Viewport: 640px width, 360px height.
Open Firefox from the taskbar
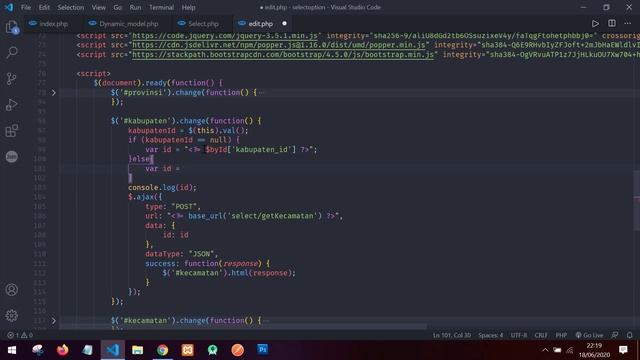(62, 350)
